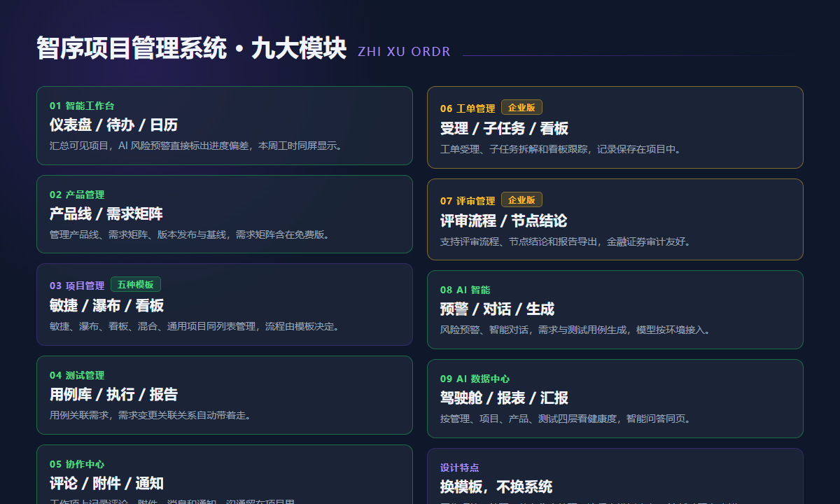Click the ZHI XU ORDR subtitle

[404, 52]
